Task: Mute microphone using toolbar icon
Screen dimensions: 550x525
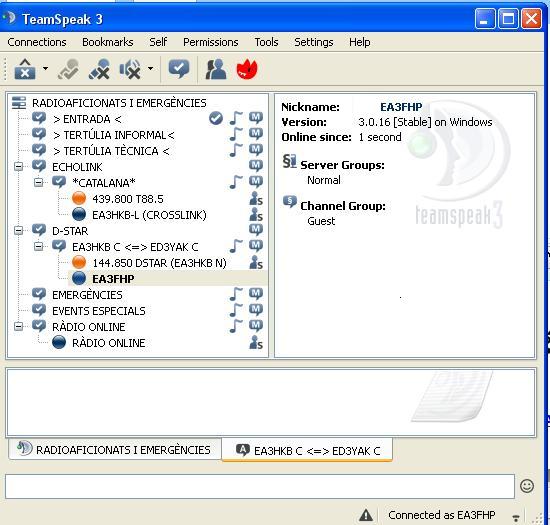Action: coord(99,69)
